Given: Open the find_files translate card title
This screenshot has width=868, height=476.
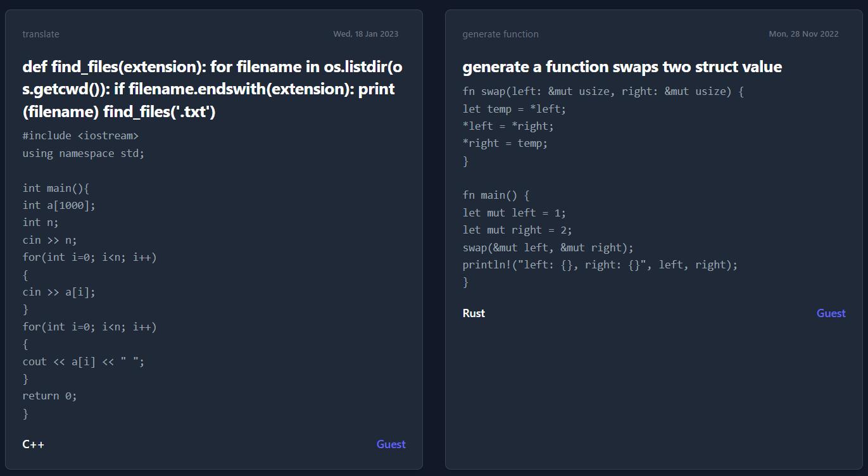Looking at the screenshot, I should pyautogui.click(x=212, y=89).
